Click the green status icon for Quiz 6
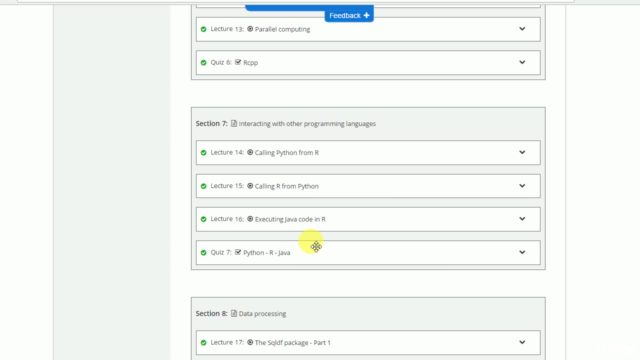640x360 pixels. (x=203, y=63)
